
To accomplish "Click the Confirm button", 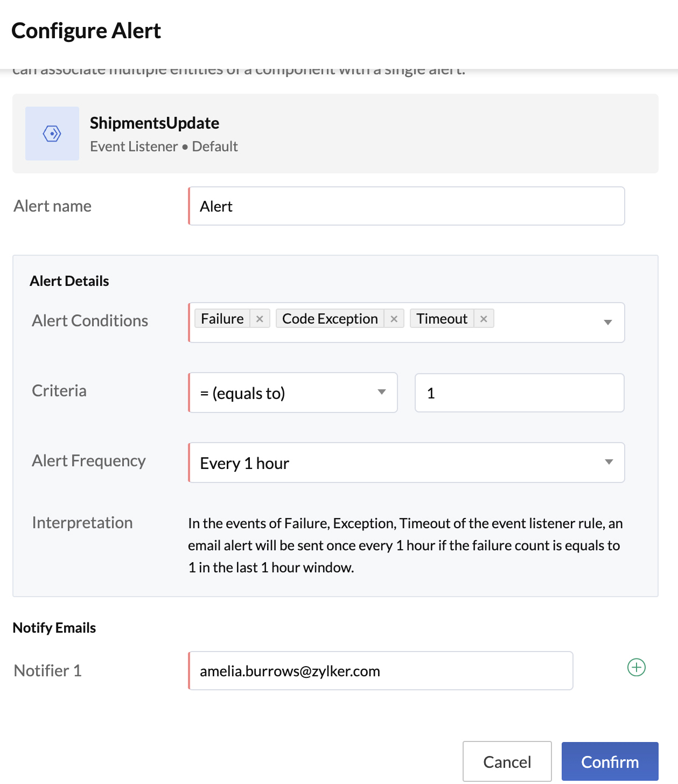I will pos(610,761).
